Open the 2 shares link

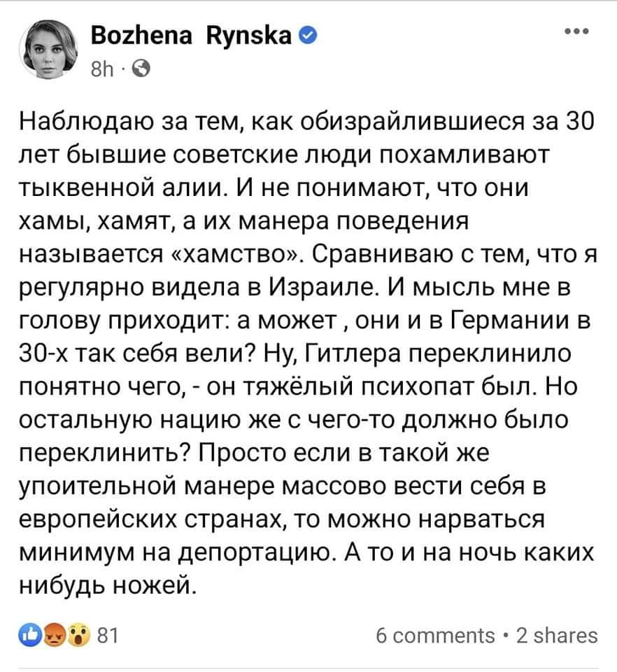click(x=557, y=636)
